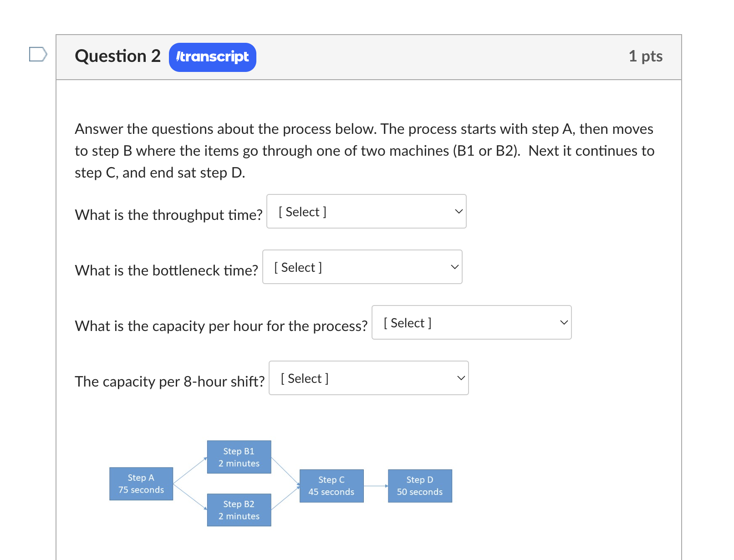This screenshot has height=560, width=734.
Task: Open the capacity per hour Select dropdown
Action: [x=471, y=322]
